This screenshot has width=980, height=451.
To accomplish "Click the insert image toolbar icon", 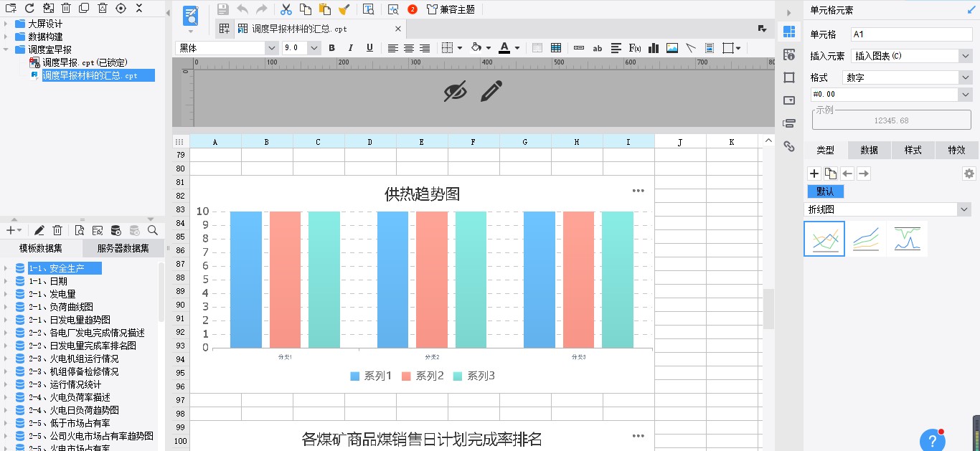I will pos(672,48).
